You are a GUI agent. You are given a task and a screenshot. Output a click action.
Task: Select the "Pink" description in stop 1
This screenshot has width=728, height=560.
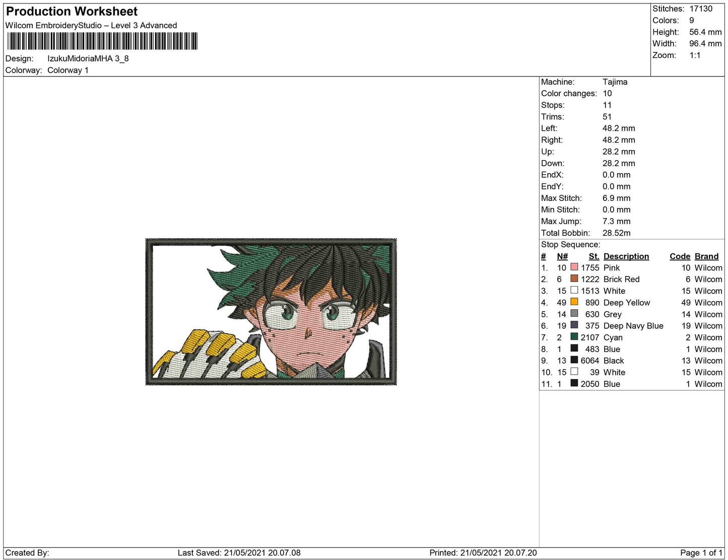pyautogui.click(x=612, y=267)
